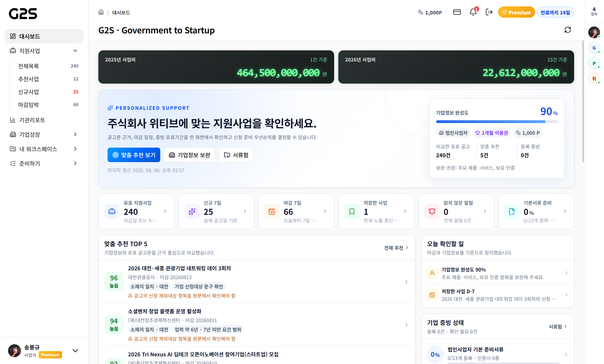Click the orange Premium badge in the header
This screenshot has width=604, height=364.
tap(516, 12)
